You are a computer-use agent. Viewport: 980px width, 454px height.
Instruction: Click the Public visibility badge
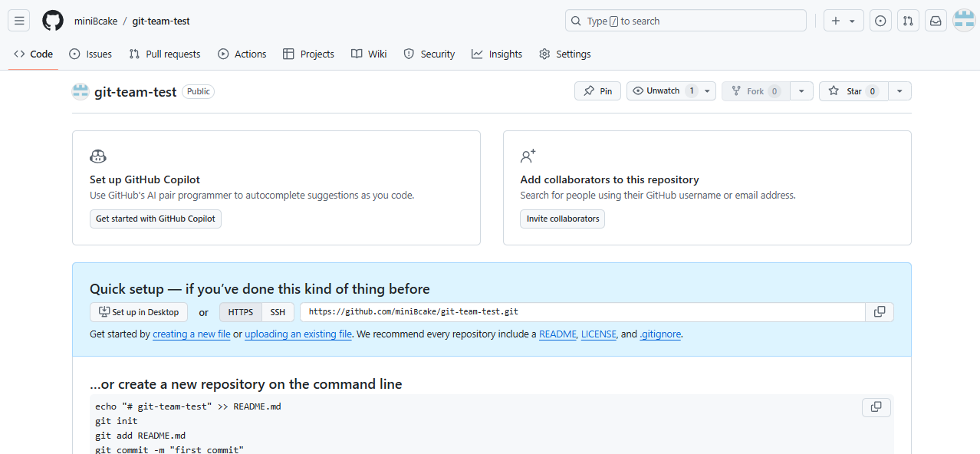(x=198, y=91)
